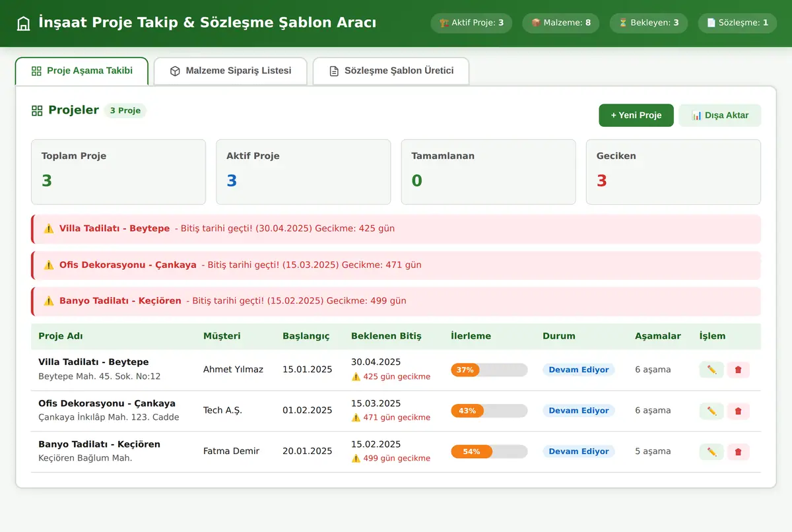Click the Beklenen Bitiş column header
792x532 pixels.
(386, 336)
